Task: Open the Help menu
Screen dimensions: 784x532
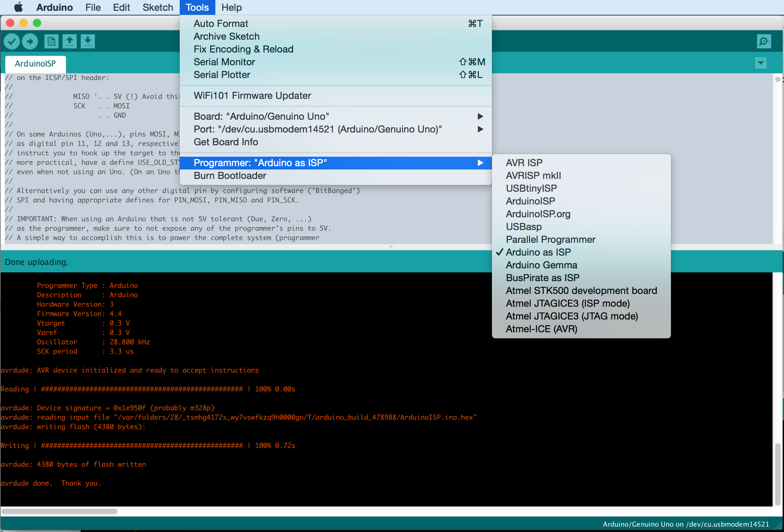Action: pyautogui.click(x=231, y=7)
